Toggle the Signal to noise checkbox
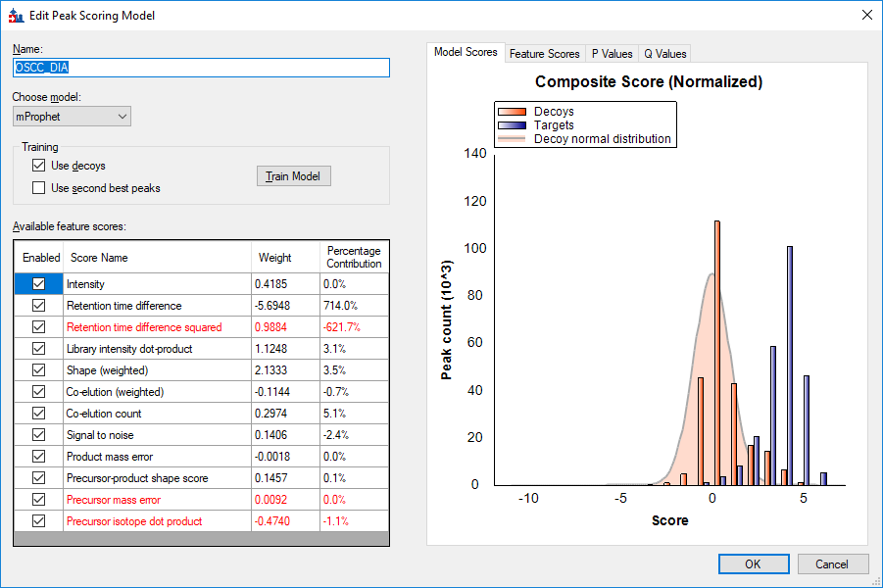This screenshot has height=588, width=883. [39, 435]
